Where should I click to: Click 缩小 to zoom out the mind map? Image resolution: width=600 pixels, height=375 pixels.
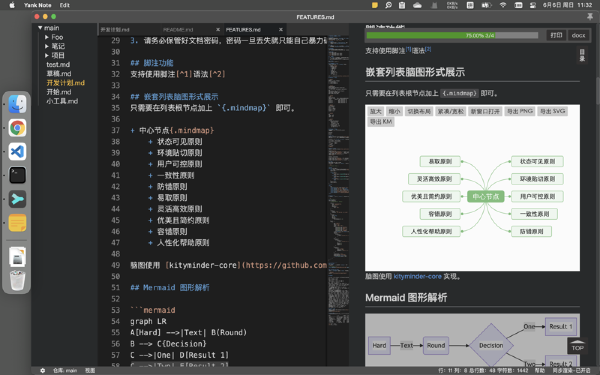(x=394, y=111)
